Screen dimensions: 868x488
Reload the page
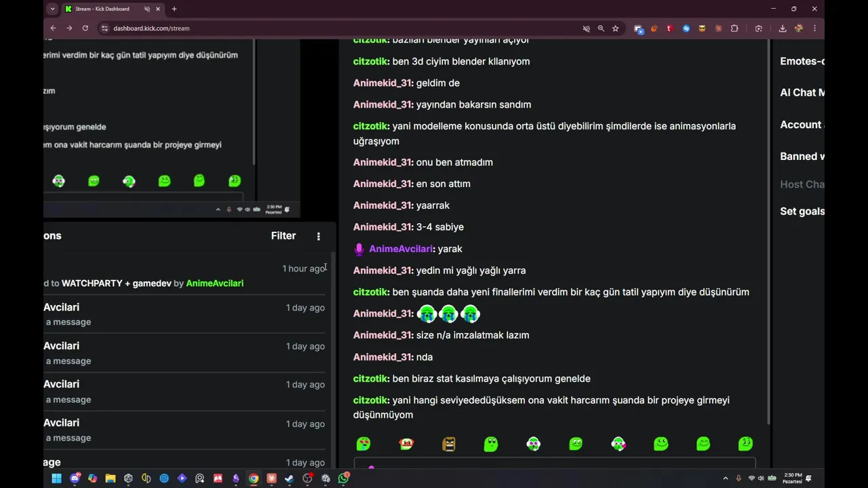85,28
